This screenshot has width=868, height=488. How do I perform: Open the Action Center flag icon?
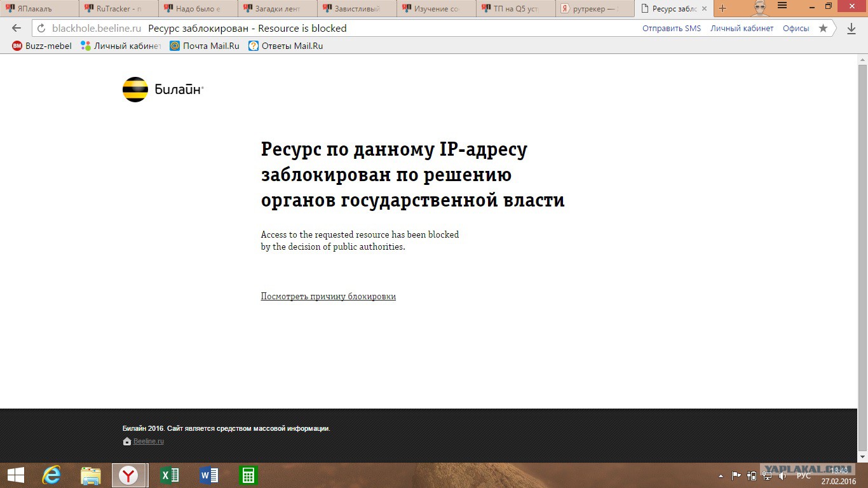[736, 475]
